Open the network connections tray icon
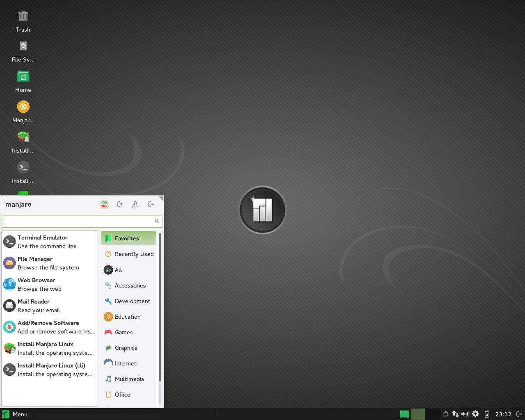This screenshot has width=525, height=420. coord(455,414)
